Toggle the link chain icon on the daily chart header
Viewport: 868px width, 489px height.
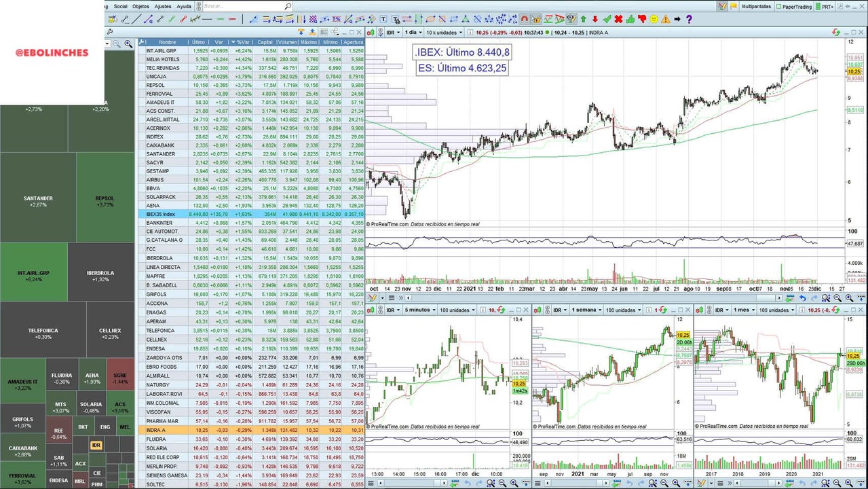(381, 32)
